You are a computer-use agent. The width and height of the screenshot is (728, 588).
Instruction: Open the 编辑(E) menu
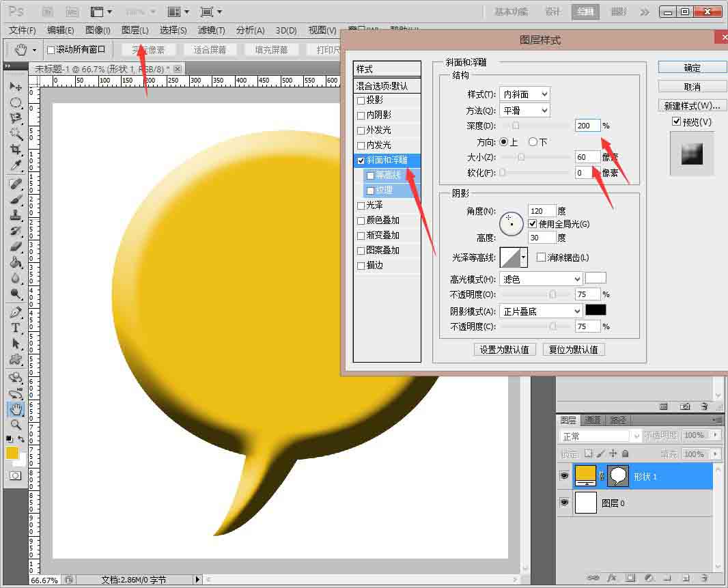tap(60, 30)
